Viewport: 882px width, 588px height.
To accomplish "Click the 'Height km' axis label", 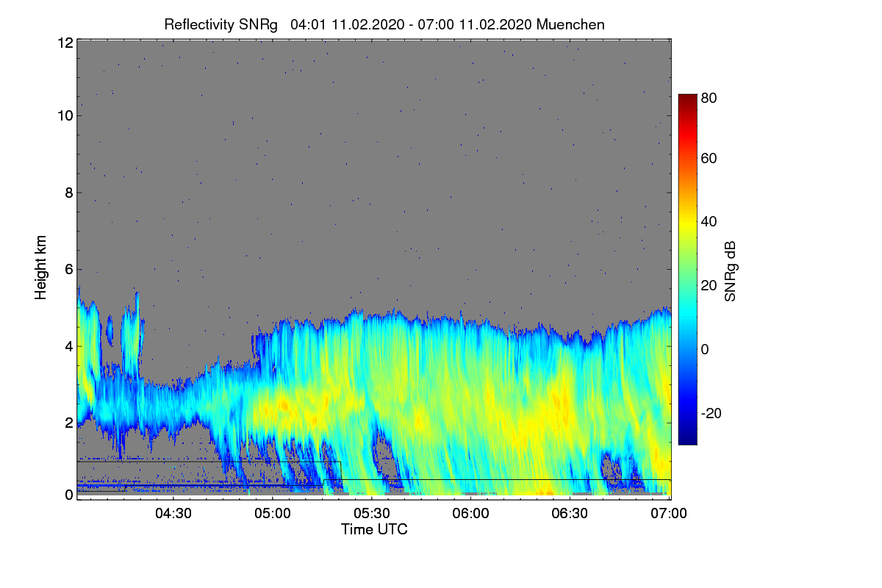I will (41, 269).
